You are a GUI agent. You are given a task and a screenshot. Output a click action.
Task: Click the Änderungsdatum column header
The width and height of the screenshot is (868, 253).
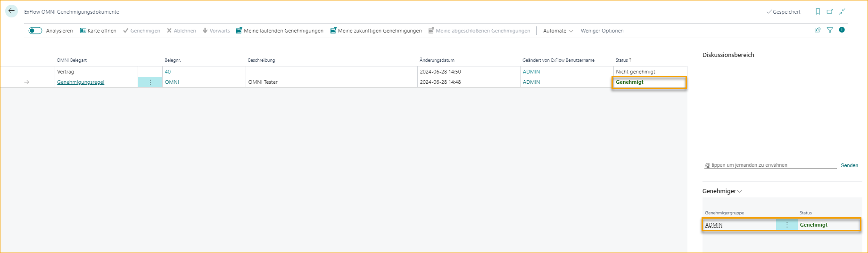tap(437, 60)
